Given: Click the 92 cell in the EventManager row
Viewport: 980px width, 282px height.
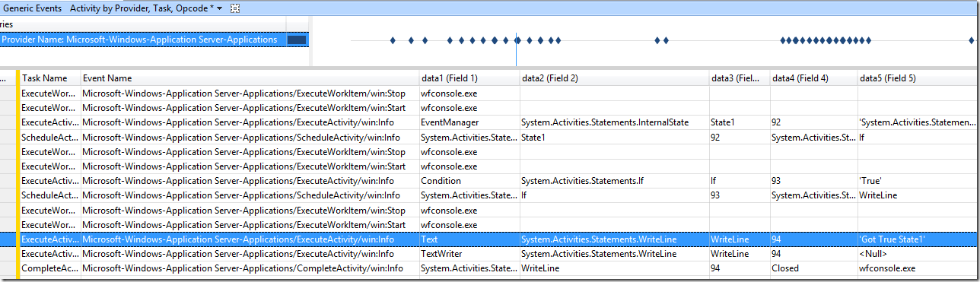Looking at the screenshot, I should point(813,122).
